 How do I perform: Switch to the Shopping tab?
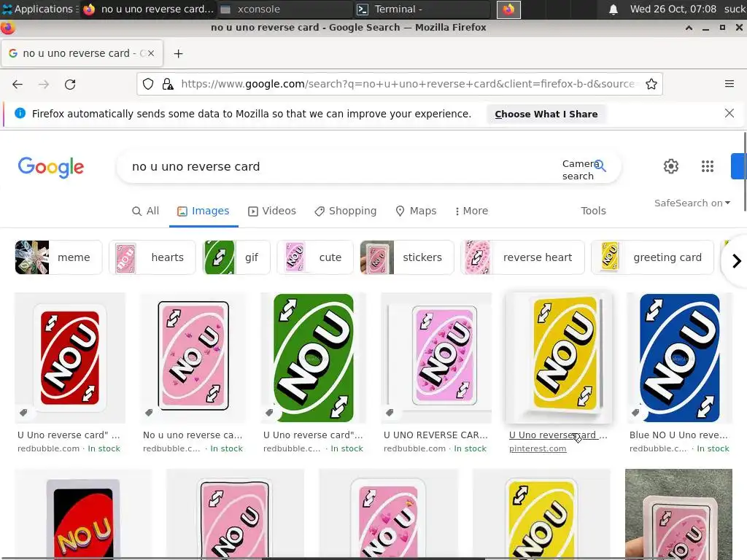(345, 211)
